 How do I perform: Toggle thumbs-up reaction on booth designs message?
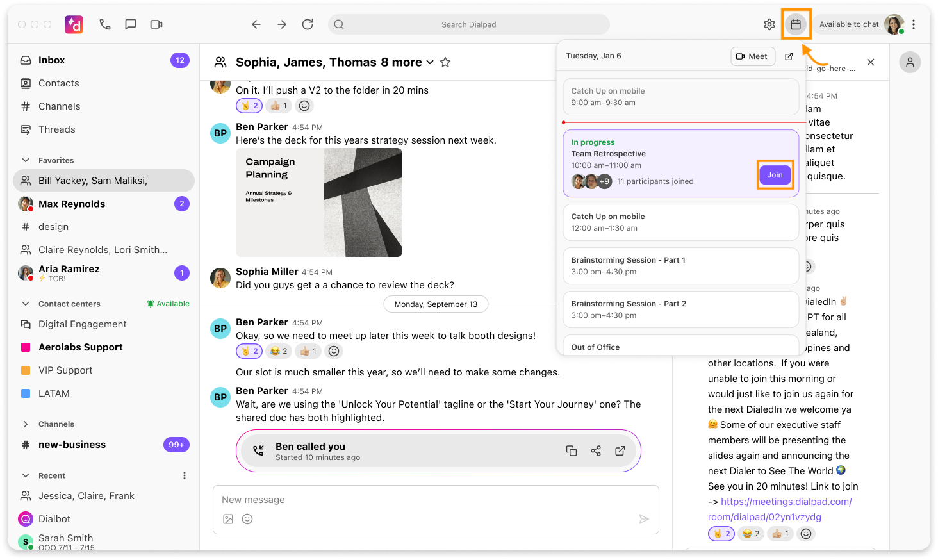[308, 351]
